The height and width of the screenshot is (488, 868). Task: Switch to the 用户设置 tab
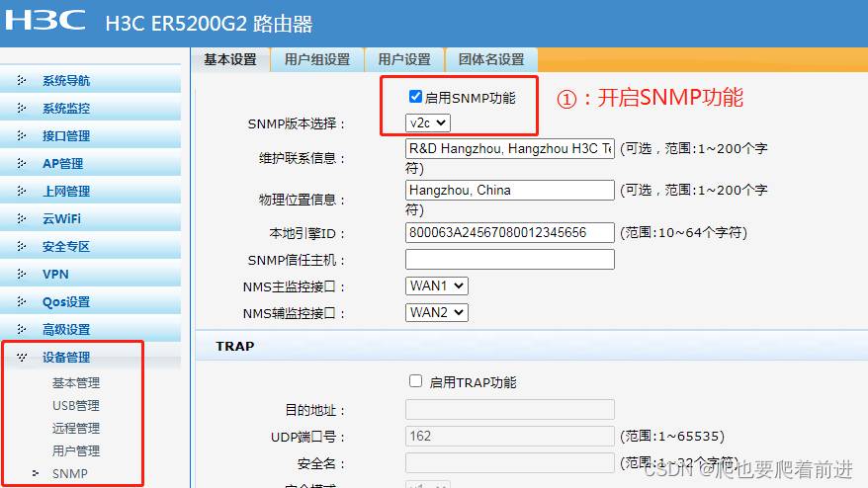(x=404, y=59)
